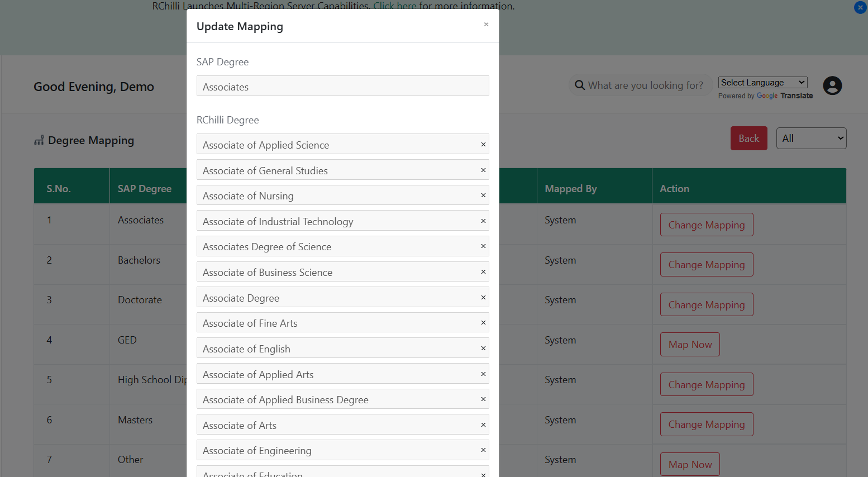Screen dimensions: 868x477
Task: Remove Associate of Industrial Technology entry
Action: pos(483,221)
